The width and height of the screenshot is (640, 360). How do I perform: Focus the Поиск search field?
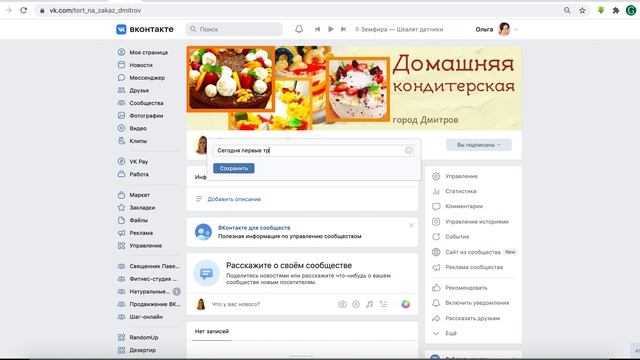click(x=234, y=29)
